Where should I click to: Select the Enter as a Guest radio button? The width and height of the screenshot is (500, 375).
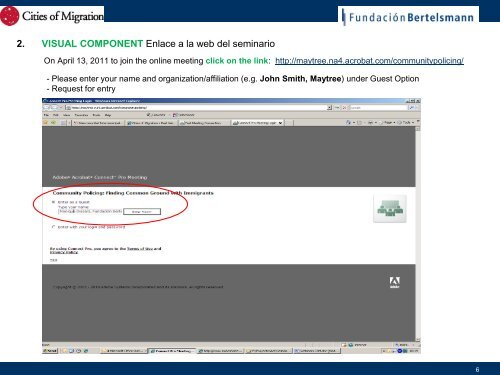click(53, 202)
